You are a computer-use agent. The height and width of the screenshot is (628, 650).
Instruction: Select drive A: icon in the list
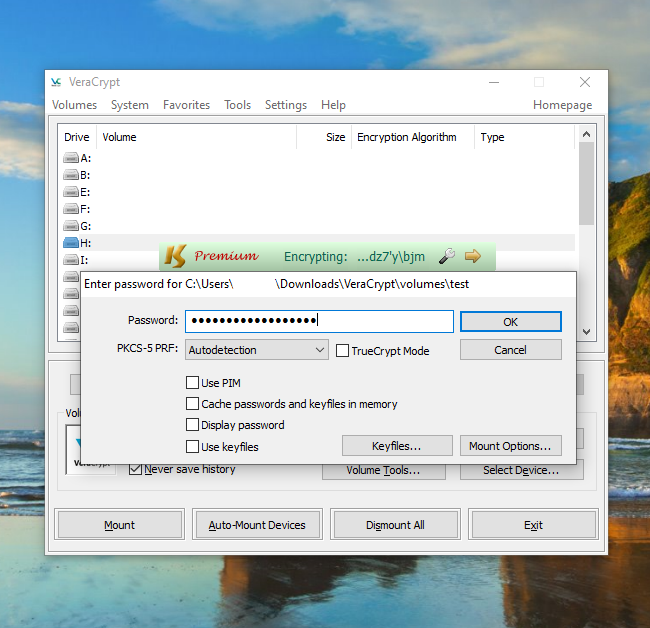point(71,158)
